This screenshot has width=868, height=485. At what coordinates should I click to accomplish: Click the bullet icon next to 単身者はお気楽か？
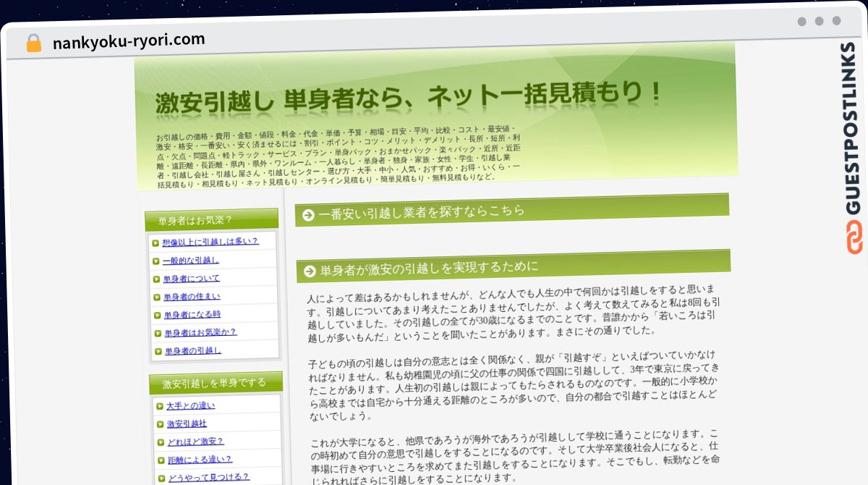point(158,333)
